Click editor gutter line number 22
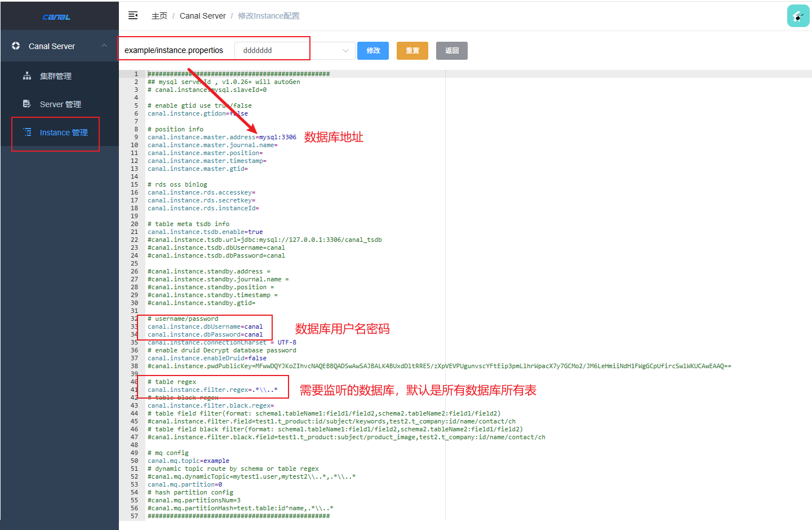This screenshot has width=812, height=530. 134,240
